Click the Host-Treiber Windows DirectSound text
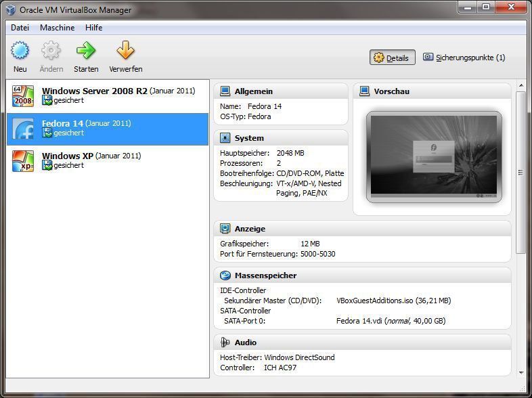This screenshot has height=398, width=532. coord(278,357)
